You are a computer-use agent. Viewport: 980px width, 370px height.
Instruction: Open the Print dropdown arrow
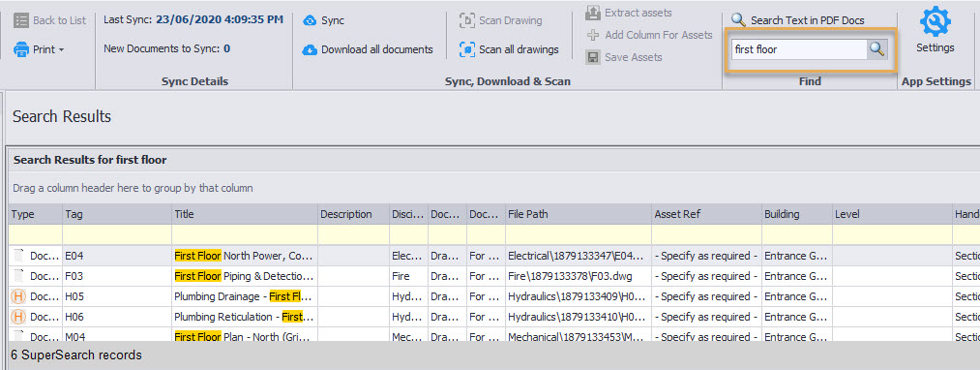(61, 50)
